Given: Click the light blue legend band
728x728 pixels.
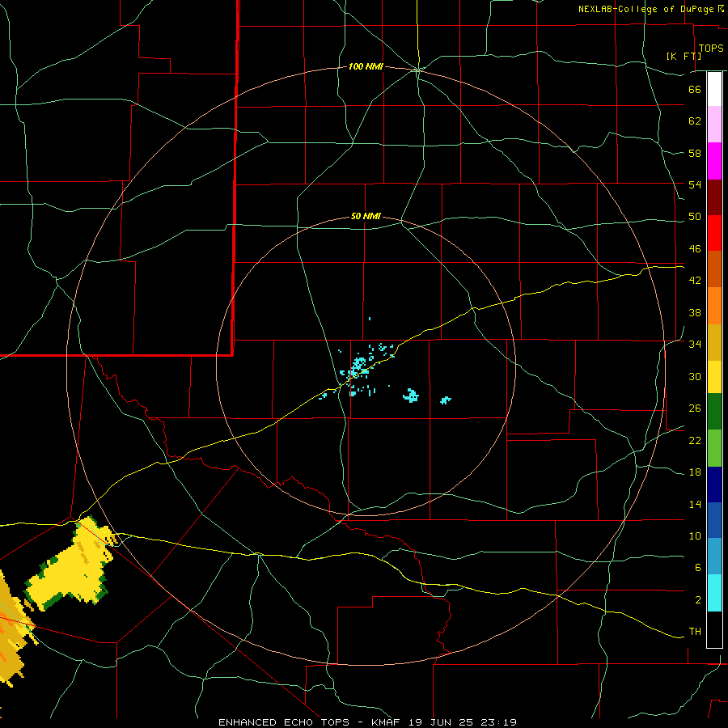Looking at the screenshot, I should (714, 557).
